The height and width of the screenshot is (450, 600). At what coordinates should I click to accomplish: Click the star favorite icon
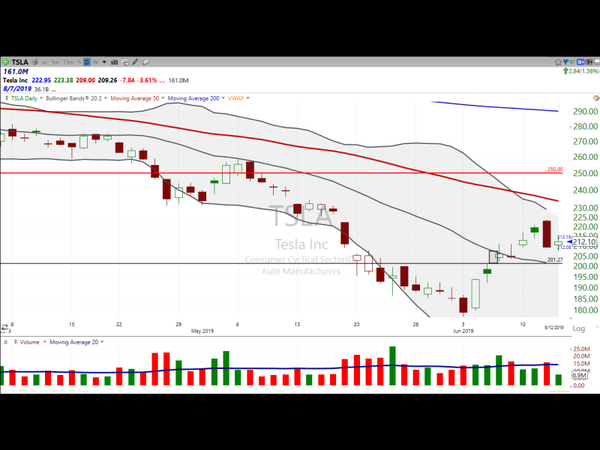click(558, 62)
